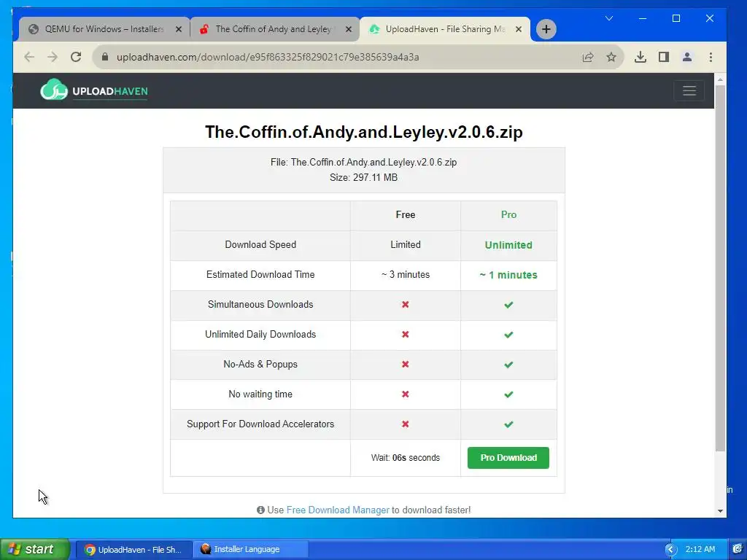The width and height of the screenshot is (747, 560).
Task: Click the red X for Download Accelerators
Action: [406, 424]
